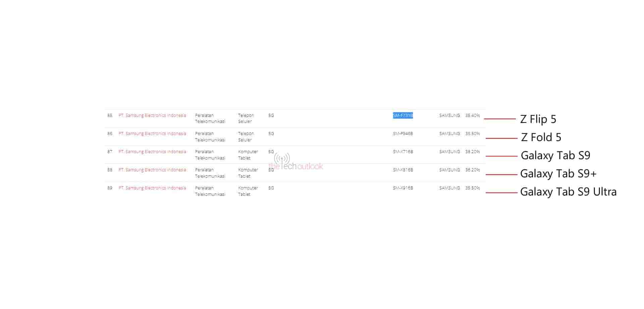Click Komputer Tablet in row 89
Image resolution: width=644 pixels, height=309 pixels.
[248, 191]
